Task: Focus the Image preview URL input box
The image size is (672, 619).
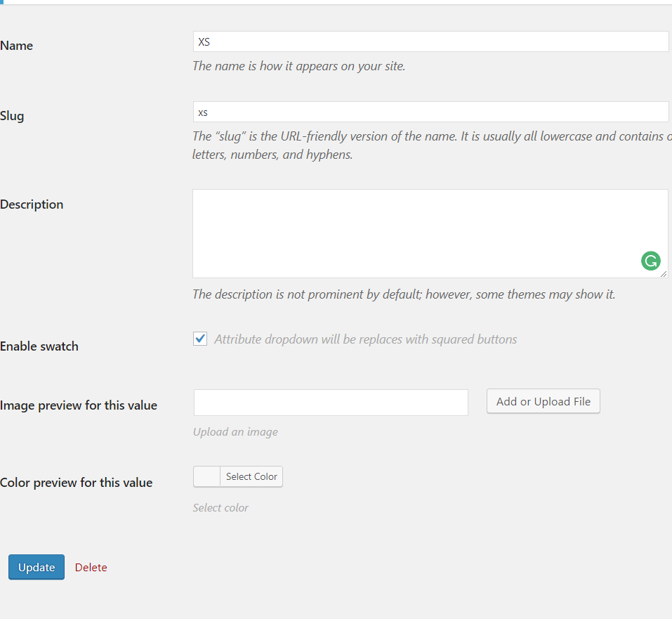Action: click(x=331, y=403)
